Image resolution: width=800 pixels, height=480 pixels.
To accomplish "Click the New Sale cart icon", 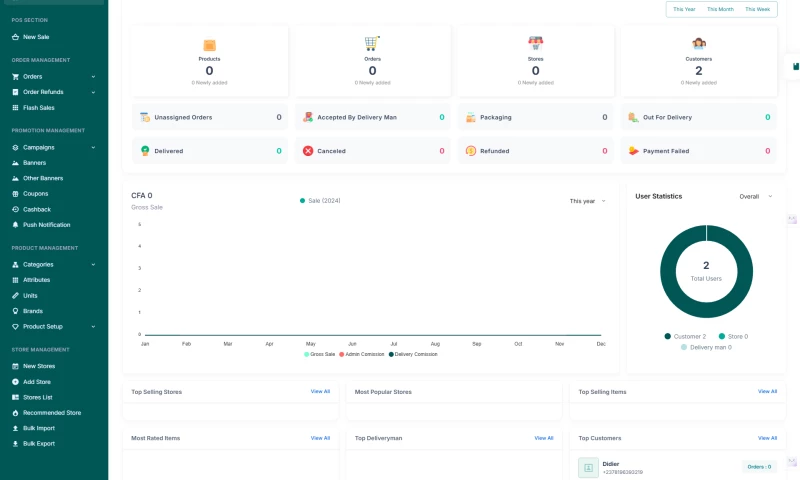I will (15, 37).
